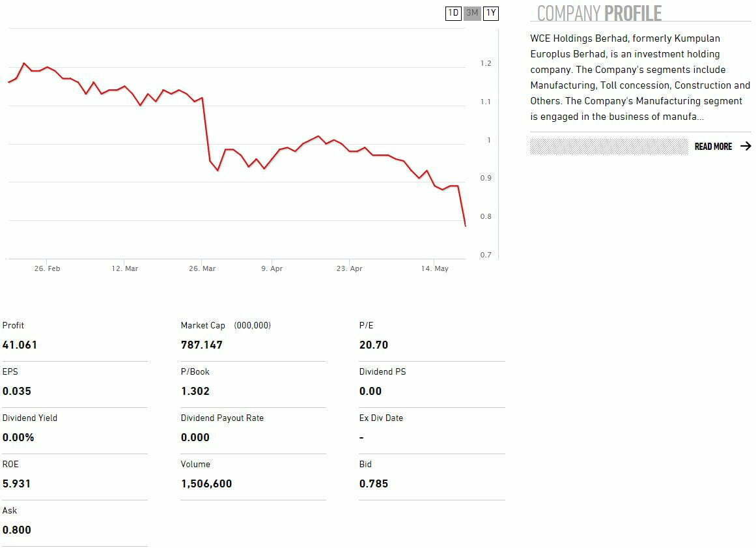This screenshot has width=756, height=548.
Task: Click the 26. Mar date label on chart
Action: (202, 268)
